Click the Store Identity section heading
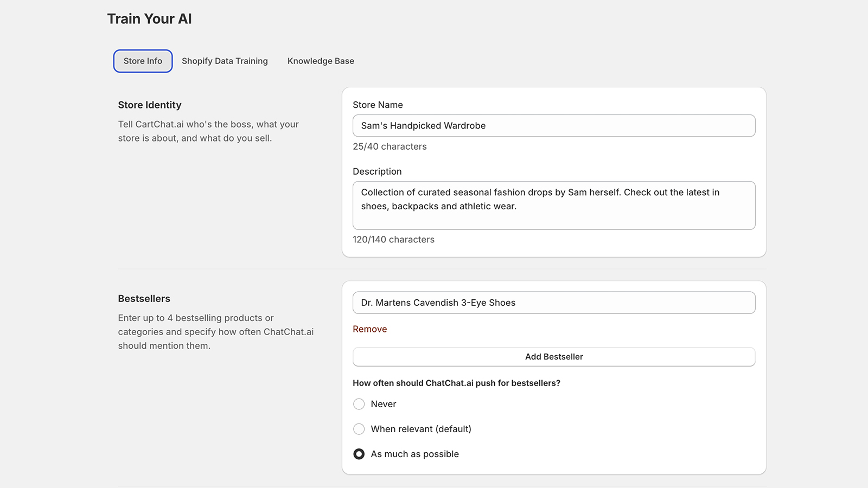This screenshot has width=868, height=488. click(x=150, y=105)
